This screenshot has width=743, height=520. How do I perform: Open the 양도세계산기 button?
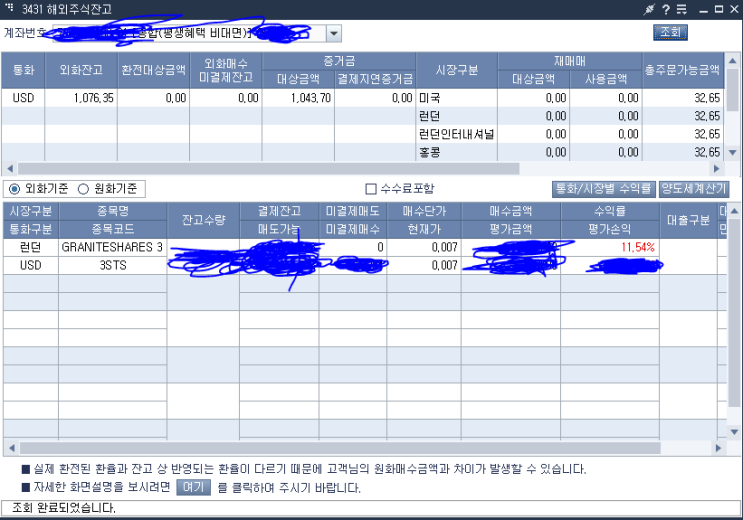(x=694, y=189)
